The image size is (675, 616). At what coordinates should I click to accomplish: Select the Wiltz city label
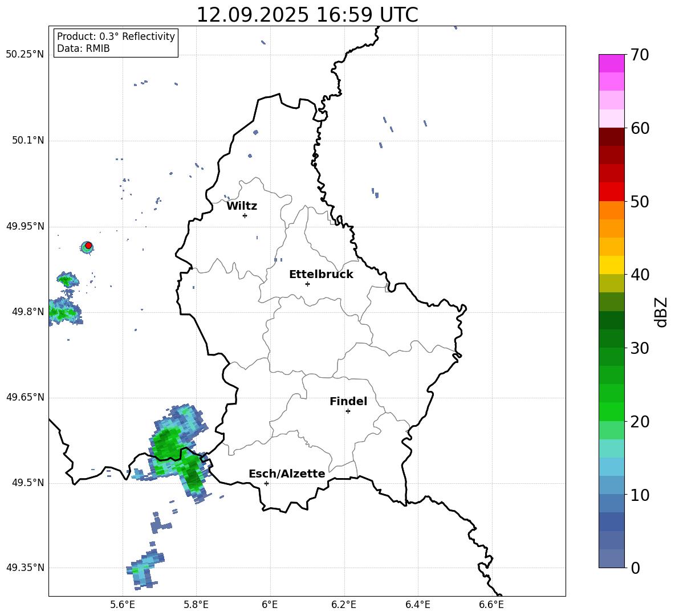(x=242, y=206)
